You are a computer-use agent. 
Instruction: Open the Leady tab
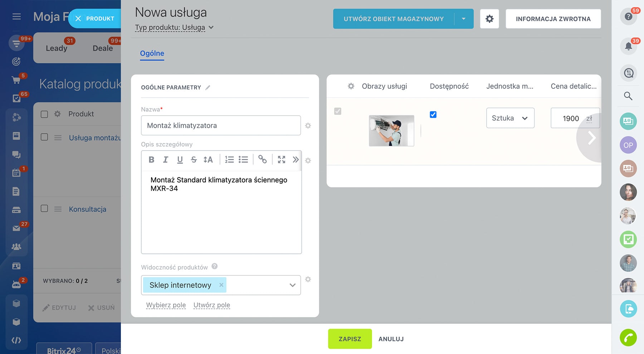(x=57, y=48)
